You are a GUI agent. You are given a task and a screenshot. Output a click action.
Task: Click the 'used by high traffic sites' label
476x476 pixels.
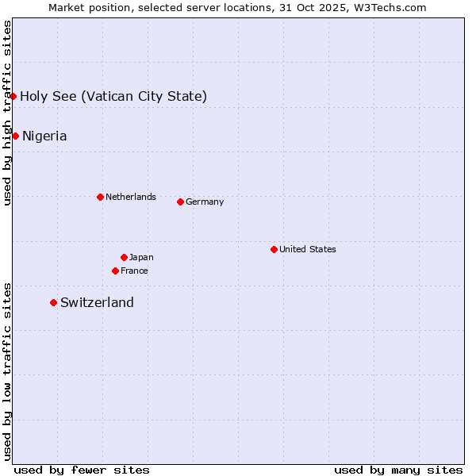point(7,113)
